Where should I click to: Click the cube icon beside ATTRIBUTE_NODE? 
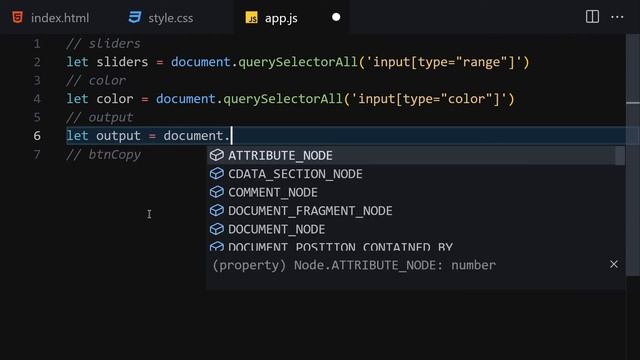217,155
